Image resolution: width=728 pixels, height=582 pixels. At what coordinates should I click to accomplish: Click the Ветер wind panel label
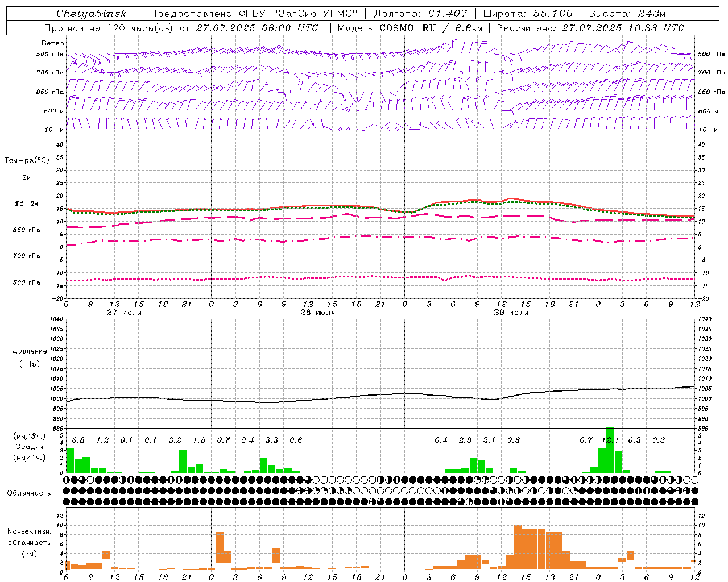[x=53, y=43]
